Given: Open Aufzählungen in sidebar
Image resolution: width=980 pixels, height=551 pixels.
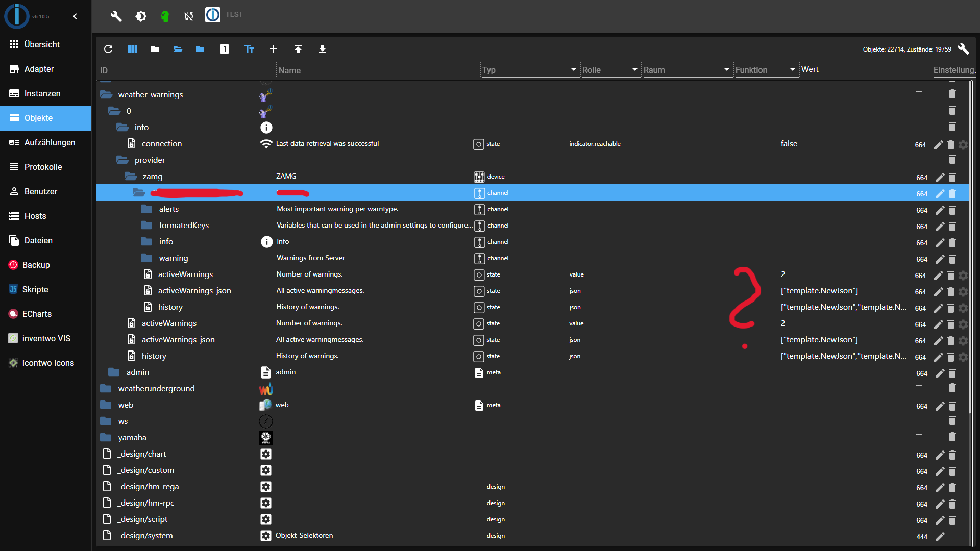Looking at the screenshot, I should [45, 142].
